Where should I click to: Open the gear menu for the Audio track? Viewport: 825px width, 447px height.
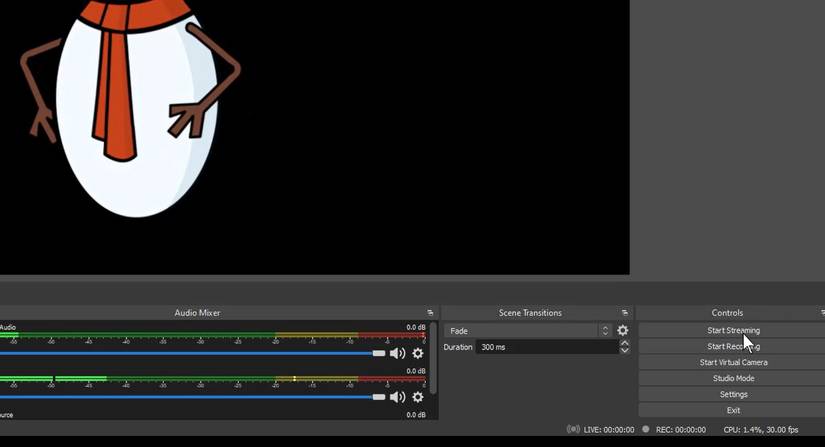[418, 353]
